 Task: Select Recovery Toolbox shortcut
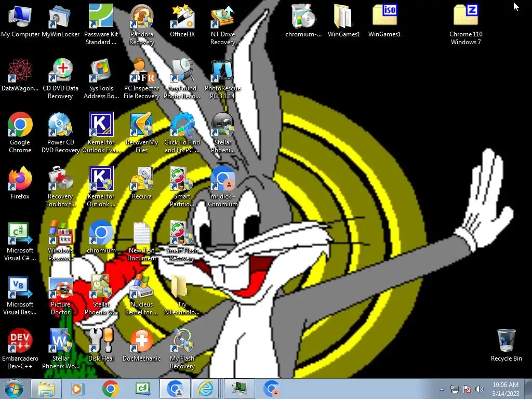pos(60,187)
